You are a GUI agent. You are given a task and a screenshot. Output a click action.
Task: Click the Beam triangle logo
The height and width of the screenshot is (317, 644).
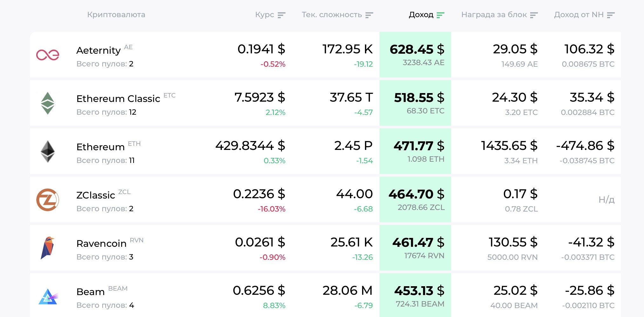tap(48, 297)
